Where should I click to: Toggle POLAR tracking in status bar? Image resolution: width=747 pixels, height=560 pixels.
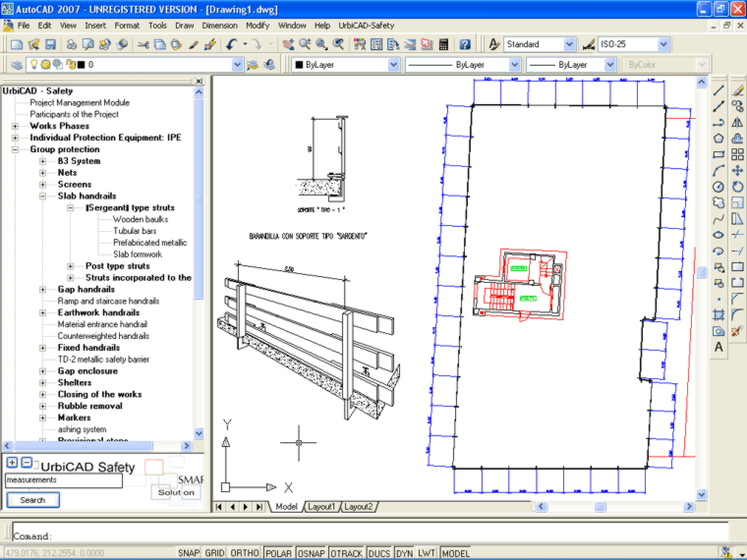point(278,553)
